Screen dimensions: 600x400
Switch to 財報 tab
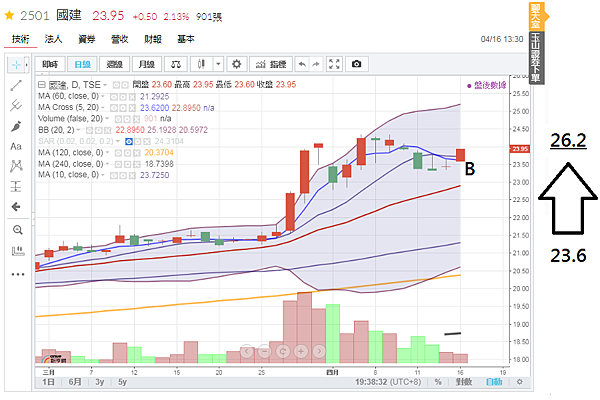click(153, 39)
